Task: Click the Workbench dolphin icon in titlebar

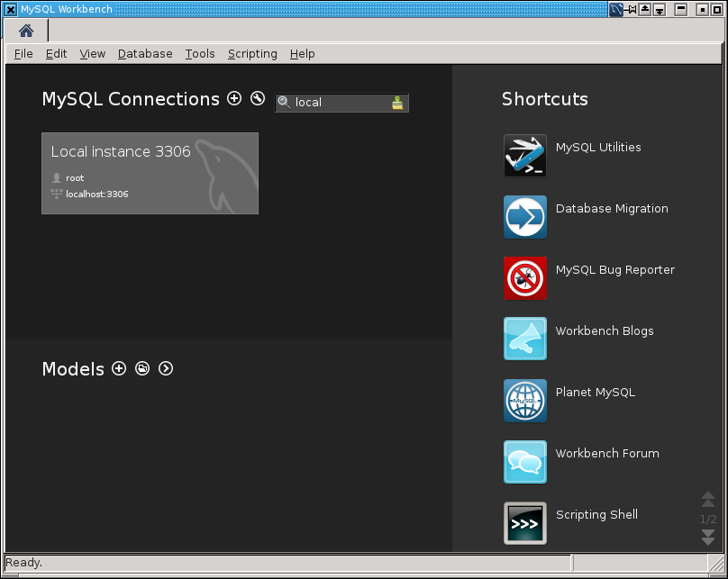Action: (x=616, y=9)
